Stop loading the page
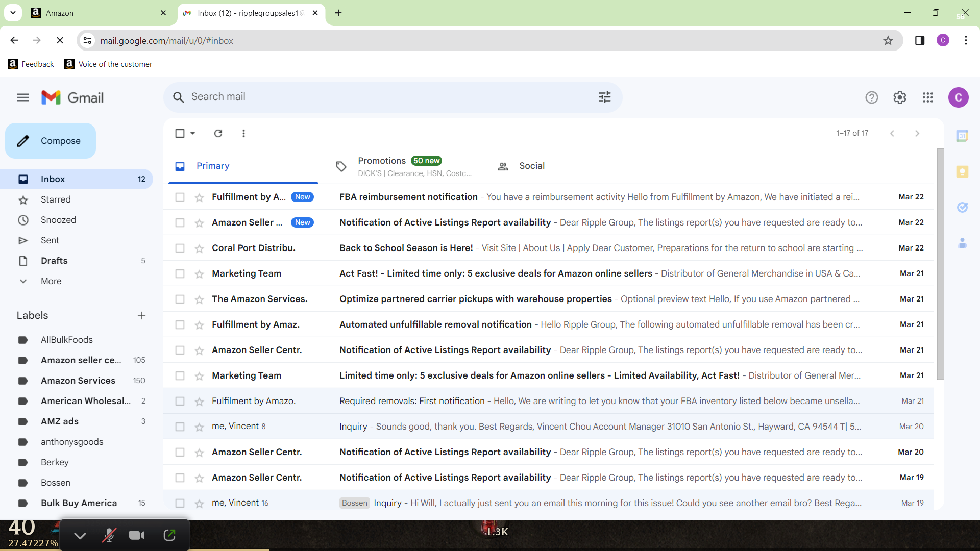Viewport: 980px width, 551px height. pos(60,40)
